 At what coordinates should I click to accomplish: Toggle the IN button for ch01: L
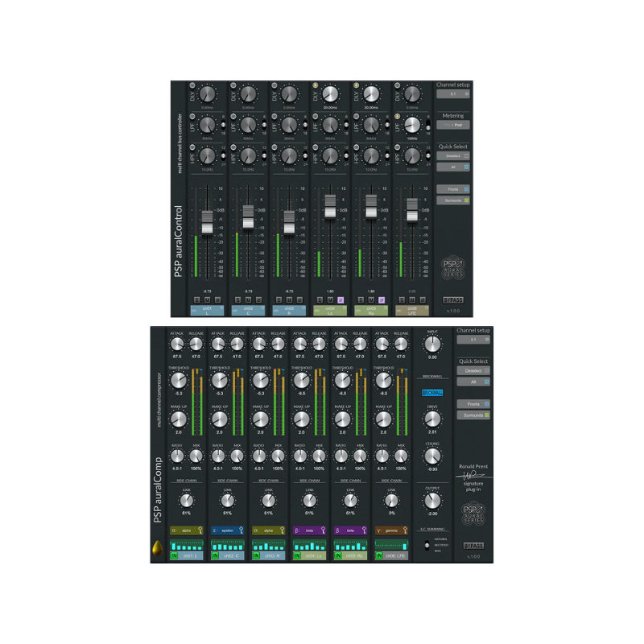174,555
